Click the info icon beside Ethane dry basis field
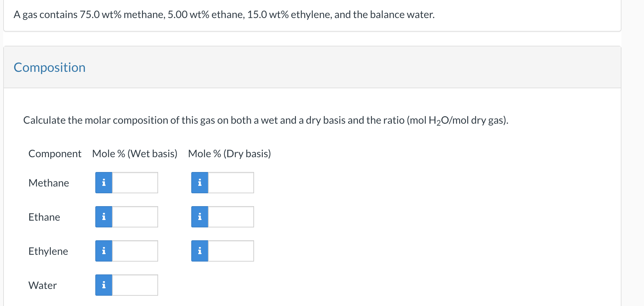 [200, 216]
